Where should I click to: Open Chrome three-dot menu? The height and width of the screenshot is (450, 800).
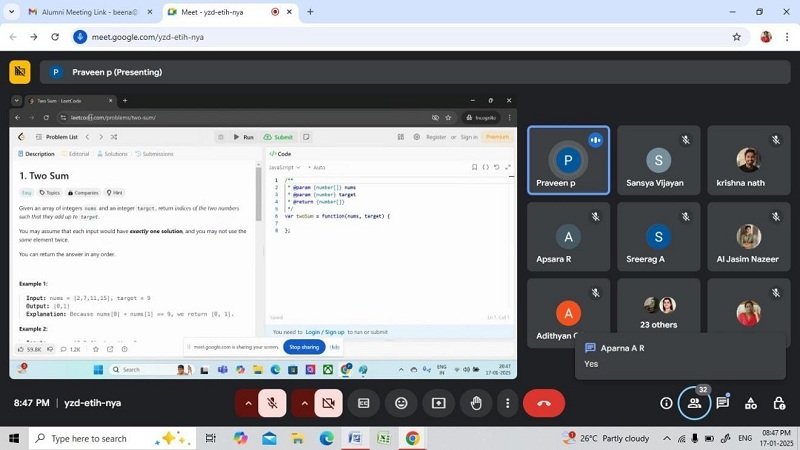(787, 37)
